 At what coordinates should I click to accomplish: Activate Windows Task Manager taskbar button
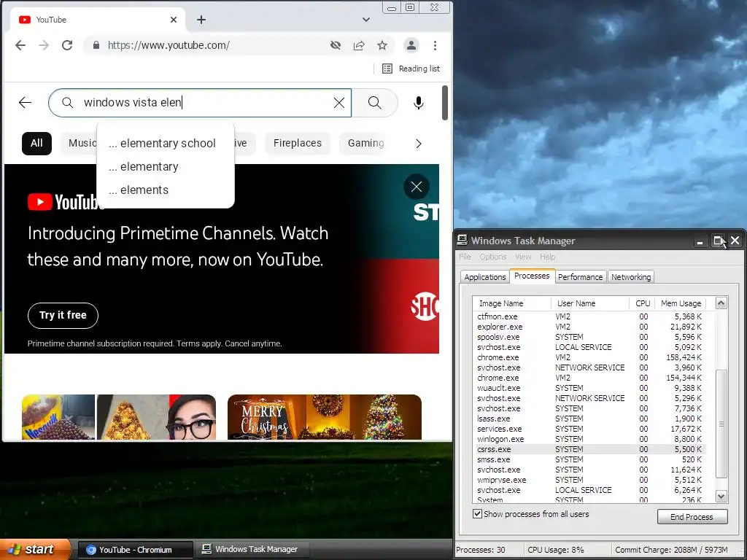(x=253, y=550)
